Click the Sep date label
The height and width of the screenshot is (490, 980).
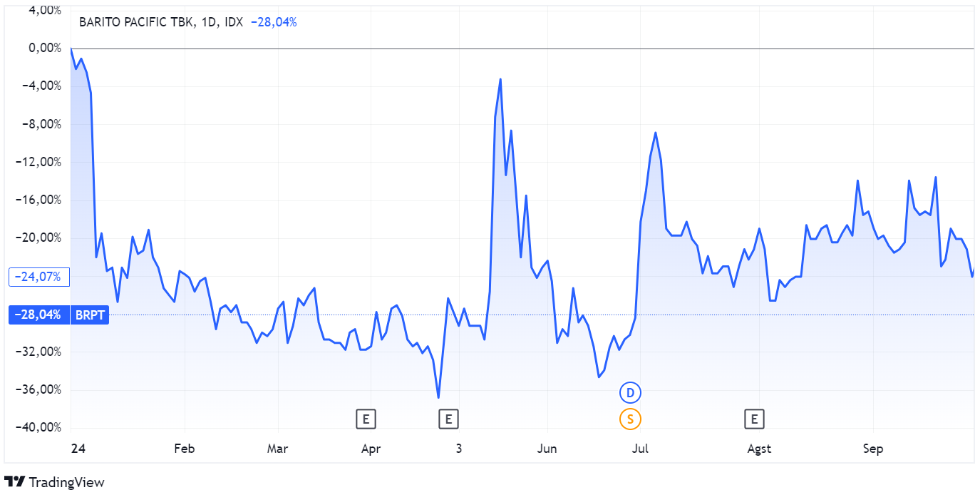click(873, 449)
